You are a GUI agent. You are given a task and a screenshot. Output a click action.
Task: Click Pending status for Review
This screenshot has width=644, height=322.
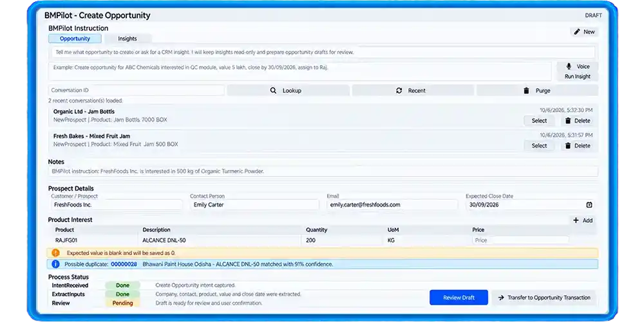(x=122, y=303)
